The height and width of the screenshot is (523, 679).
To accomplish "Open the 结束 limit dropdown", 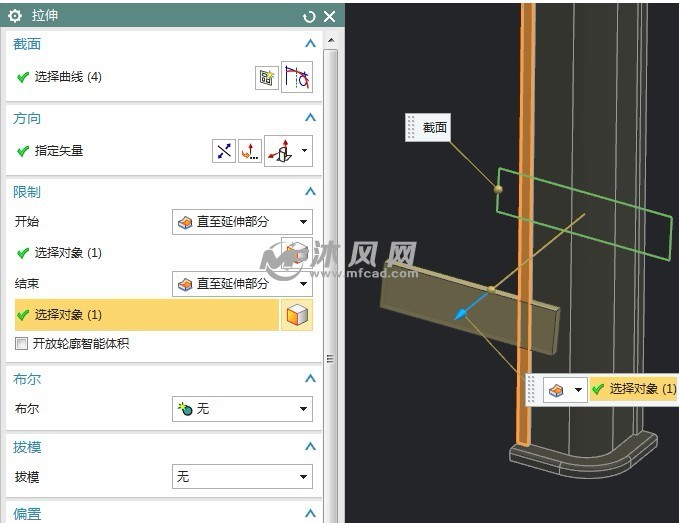I will click(242, 284).
